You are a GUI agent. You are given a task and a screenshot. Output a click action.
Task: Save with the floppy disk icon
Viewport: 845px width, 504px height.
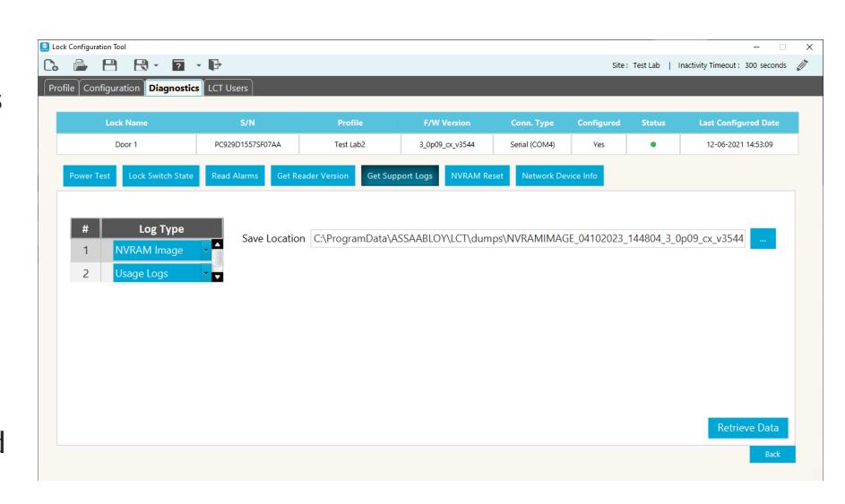point(110,65)
